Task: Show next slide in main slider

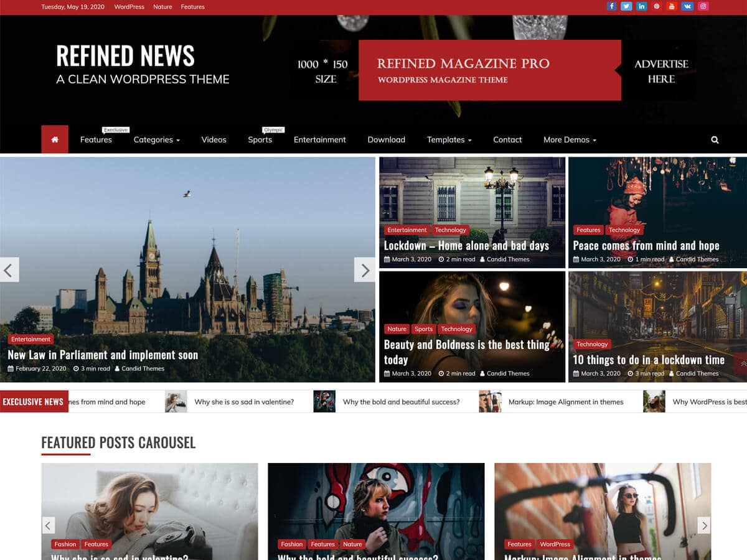Action: coord(365,270)
